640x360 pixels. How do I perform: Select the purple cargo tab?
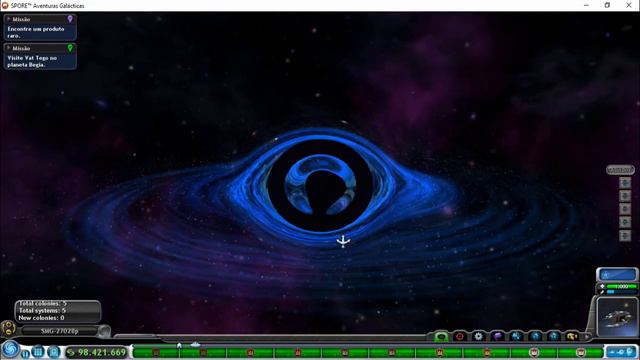497,336
